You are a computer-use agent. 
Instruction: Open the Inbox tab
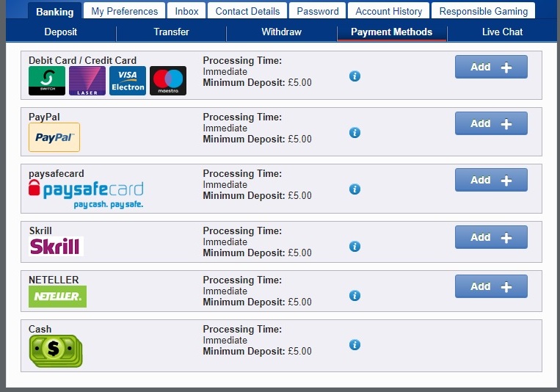pyautogui.click(x=186, y=11)
